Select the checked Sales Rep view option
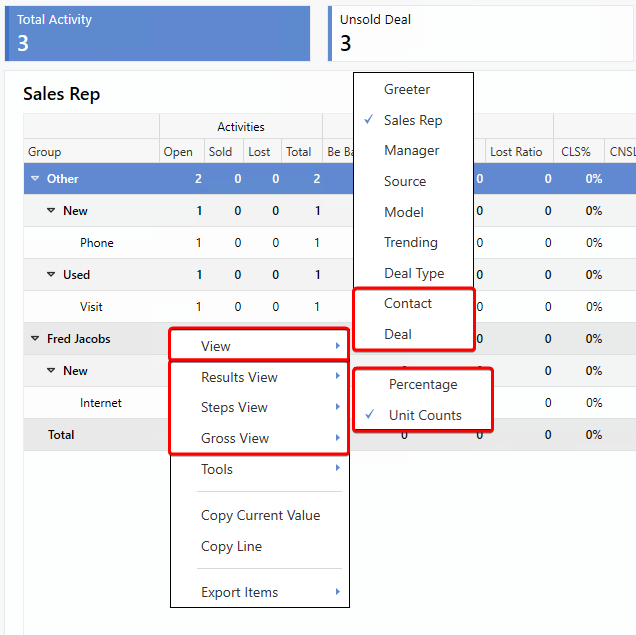This screenshot has height=635, width=636. click(x=412, y=120)
